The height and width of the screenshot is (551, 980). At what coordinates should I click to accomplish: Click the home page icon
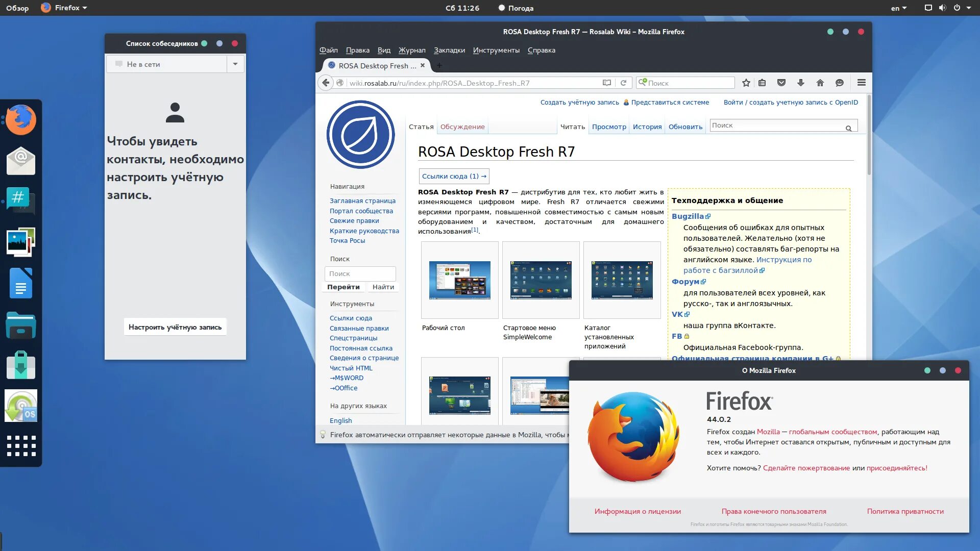point(820,83)
